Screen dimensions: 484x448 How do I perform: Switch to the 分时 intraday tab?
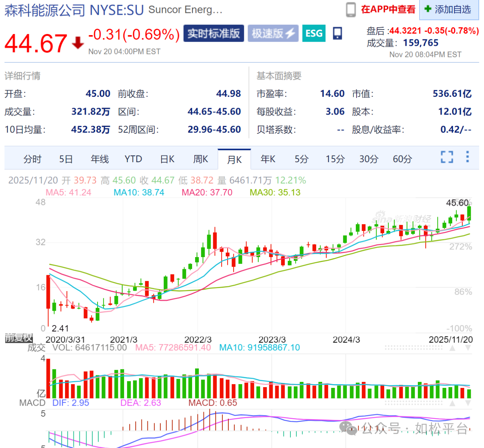pos(32,159)
